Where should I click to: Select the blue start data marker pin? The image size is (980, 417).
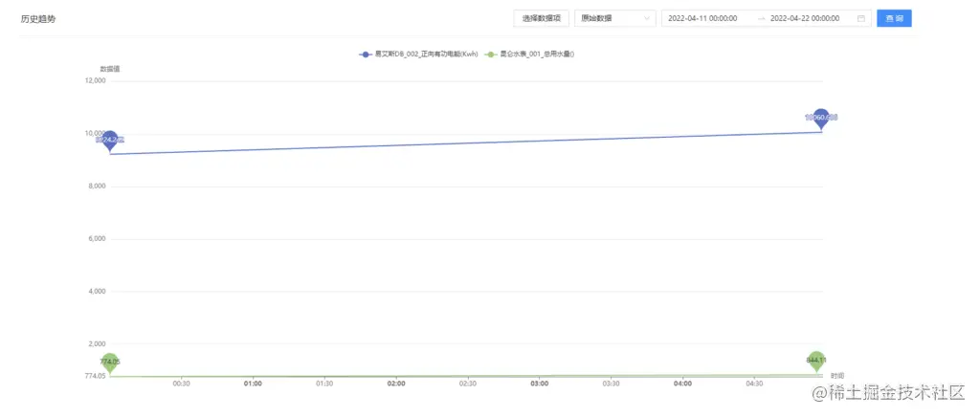tap(110, 142)
